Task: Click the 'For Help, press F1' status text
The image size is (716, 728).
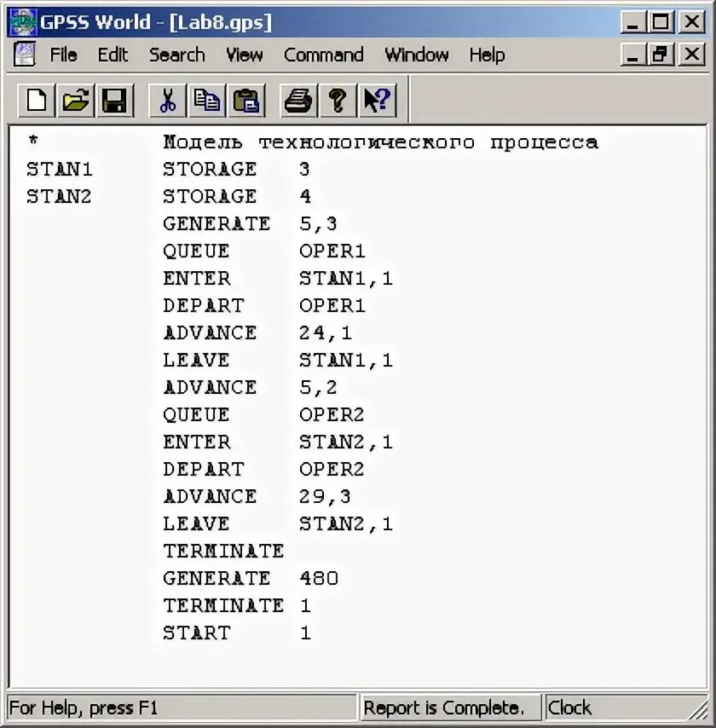Action: tap(84, 708)
